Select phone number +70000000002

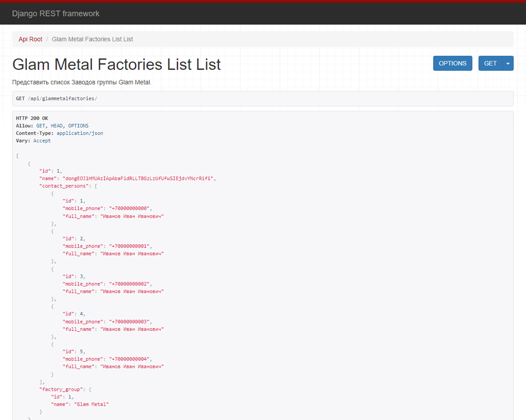(130, 284)
